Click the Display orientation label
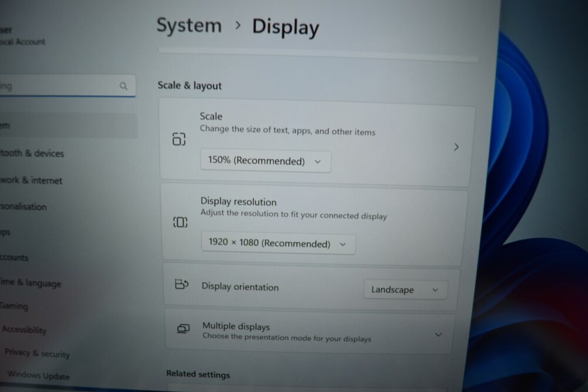The height and width of the screenshot is (392, 588). tap(240, 287)
